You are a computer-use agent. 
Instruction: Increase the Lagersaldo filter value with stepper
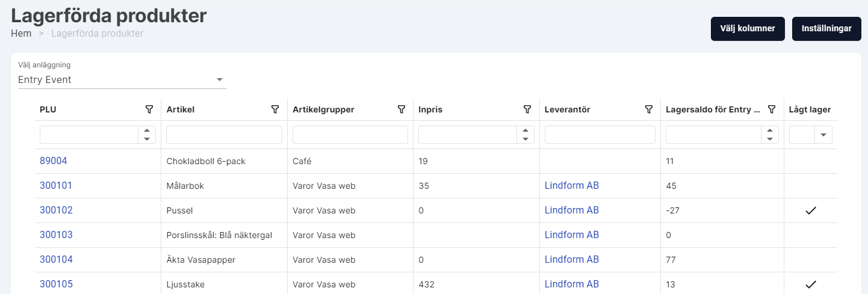[769, 131]
